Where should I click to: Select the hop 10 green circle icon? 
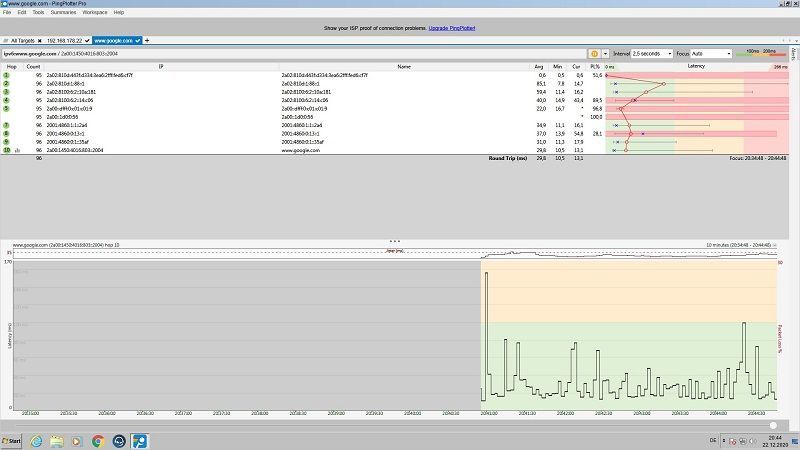(x=7, y=150)
